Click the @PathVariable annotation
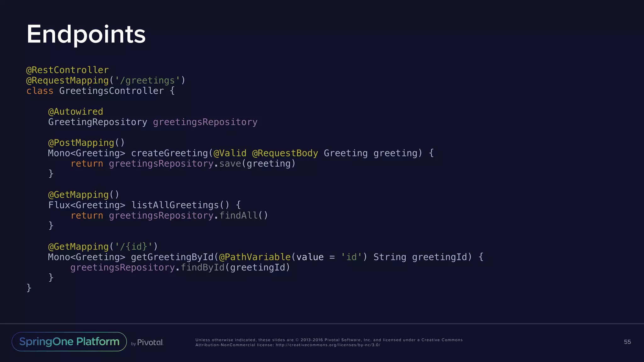The height and width of the screenshot is (362, 644). (x=255, y=257)
